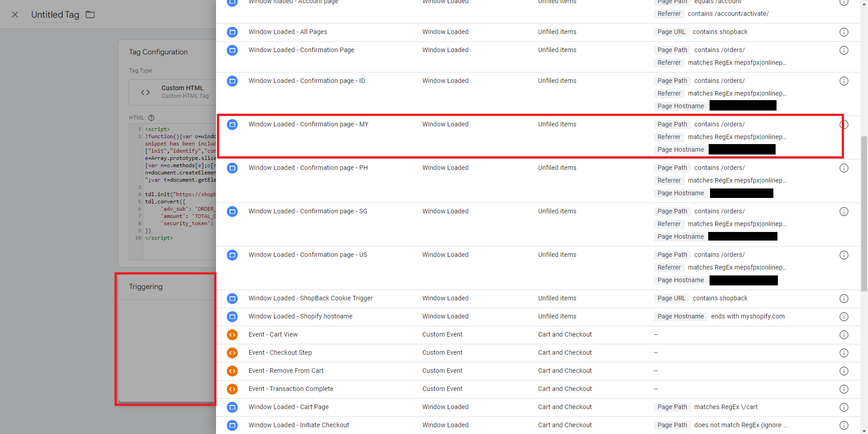This screenshot has height=434, width=868.
Task: Select 'Window Loaded - Confirmation Page' trigger
Action: point(538,57)
